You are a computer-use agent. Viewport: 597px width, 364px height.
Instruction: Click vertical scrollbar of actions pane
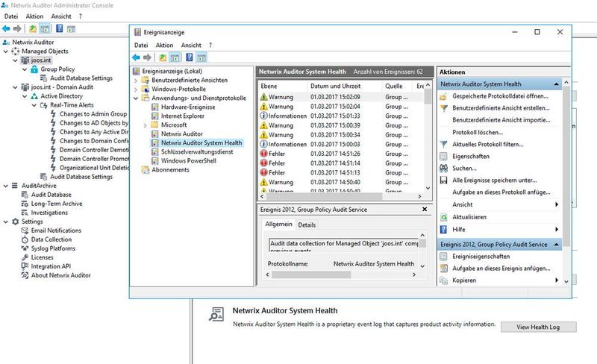[566, 167]
